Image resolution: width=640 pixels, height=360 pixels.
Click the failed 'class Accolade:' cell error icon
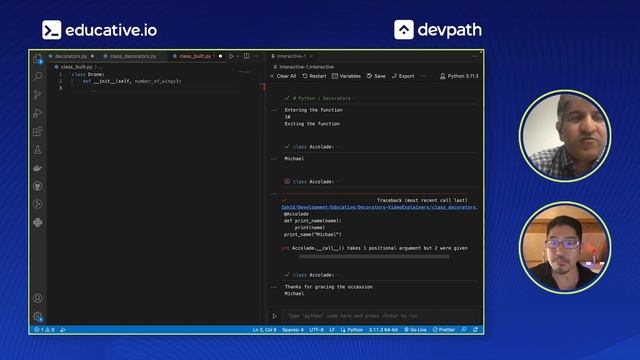coord(287,181)
